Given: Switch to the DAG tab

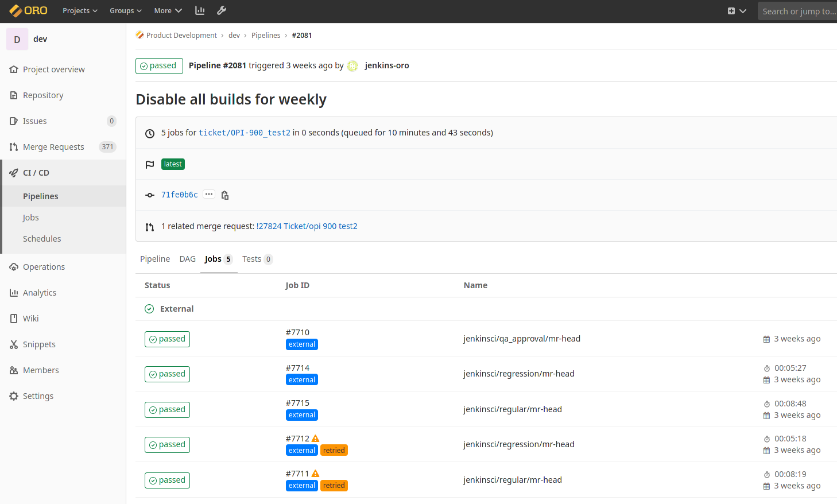Looking at the screenshot, I should point(187,259).
